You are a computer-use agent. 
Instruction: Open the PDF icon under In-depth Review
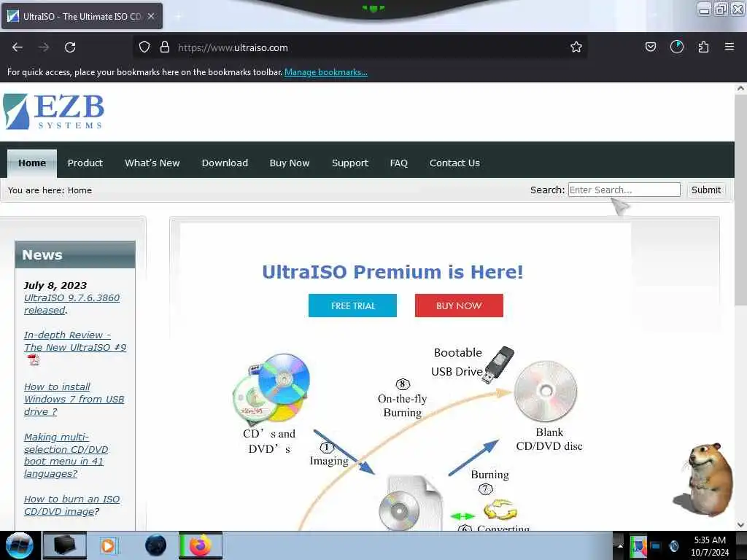(34, 360)
